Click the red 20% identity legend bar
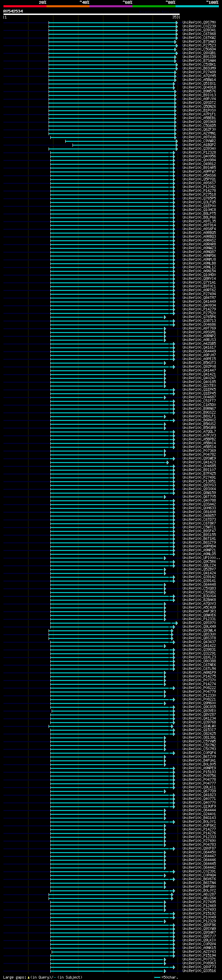 coord(25,6)
